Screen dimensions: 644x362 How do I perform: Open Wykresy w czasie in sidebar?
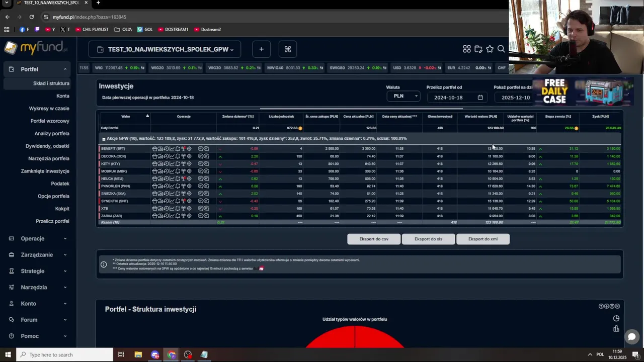(49, 109)
